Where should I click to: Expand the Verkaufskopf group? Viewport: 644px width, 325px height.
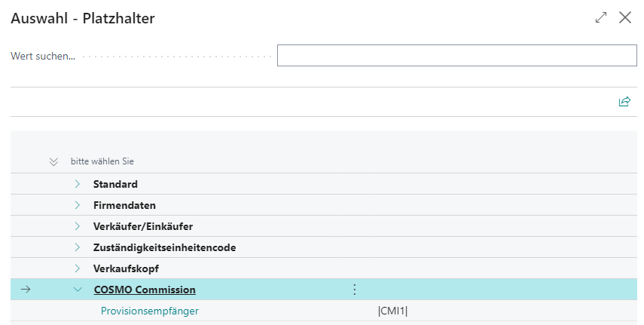pos(78,268)
